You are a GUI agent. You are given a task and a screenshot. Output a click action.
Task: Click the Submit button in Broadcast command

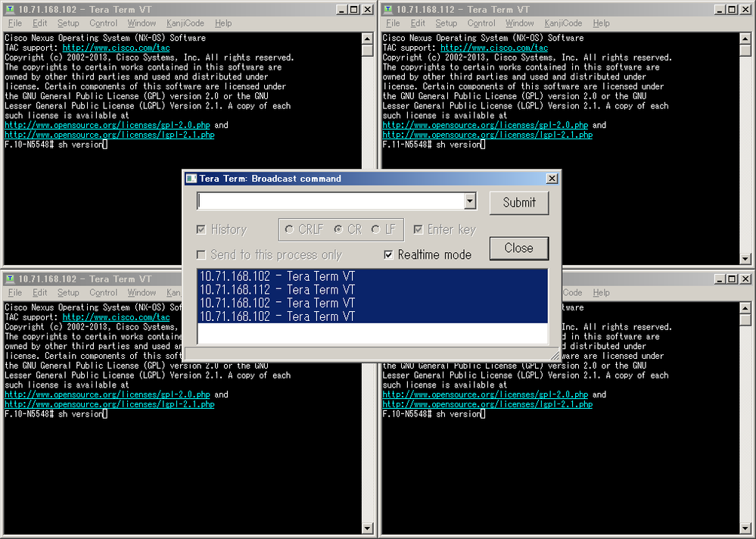519,203
